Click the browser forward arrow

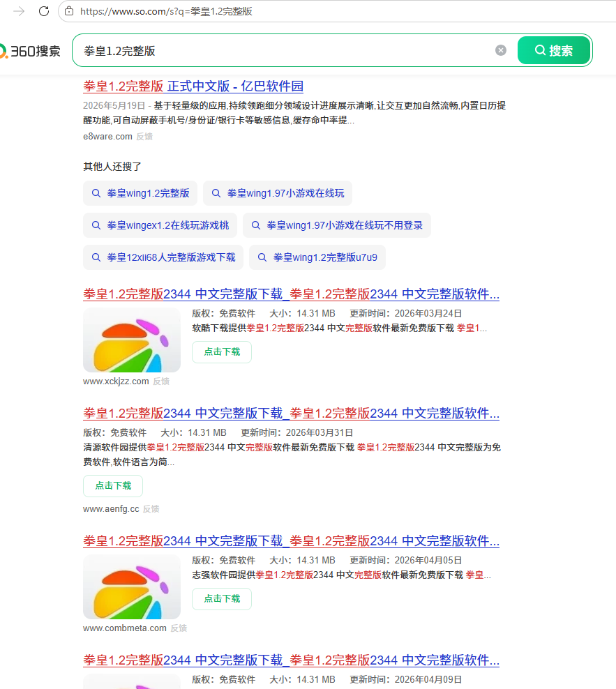coord(19,11)
